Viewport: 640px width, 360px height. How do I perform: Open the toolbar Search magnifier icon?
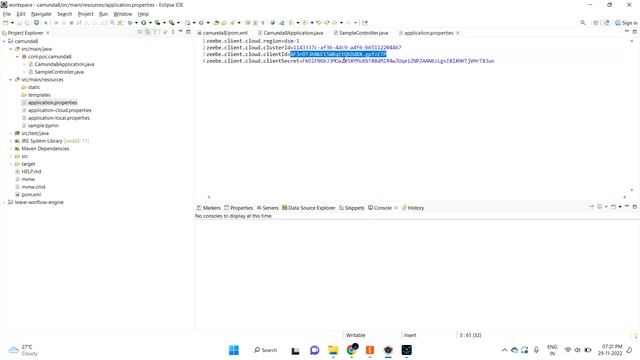pos(583,23)
